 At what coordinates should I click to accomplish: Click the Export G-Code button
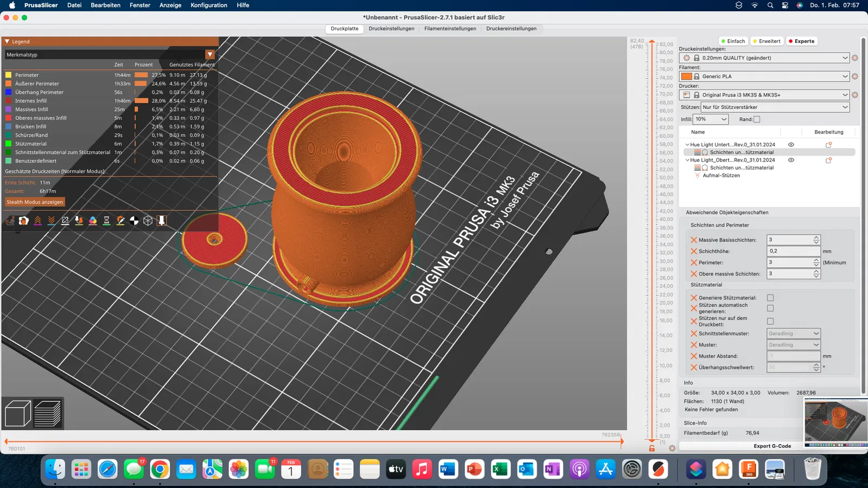tap(771, 446)
